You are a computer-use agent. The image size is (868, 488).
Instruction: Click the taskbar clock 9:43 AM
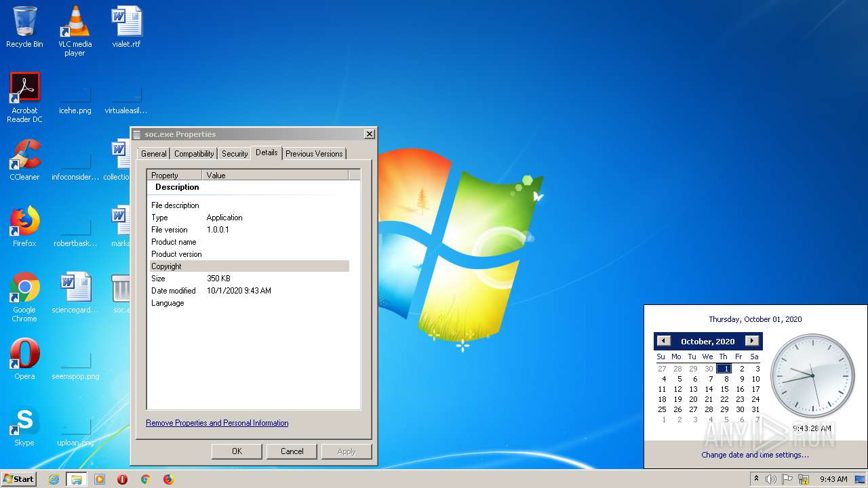pyautogui.click(x=833, y=479)
